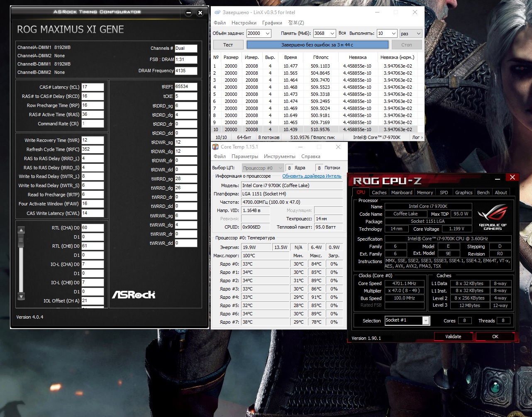Screen dimensions: 532x417
Task: Click the Core Temp title bar icon
Action: [215, 146]
